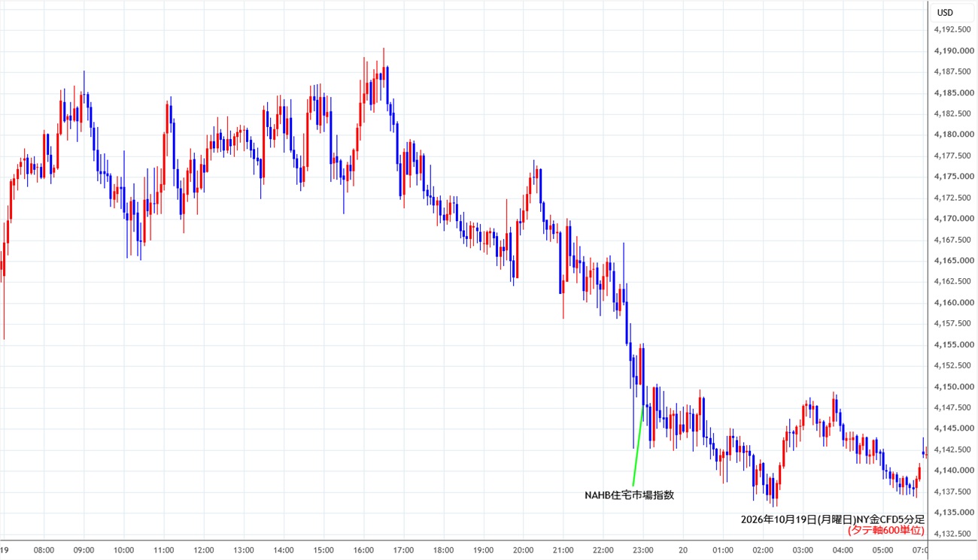978x560 pixels.
Task: Click the 05:00 time axis label
Action: (x=882, y=550)
